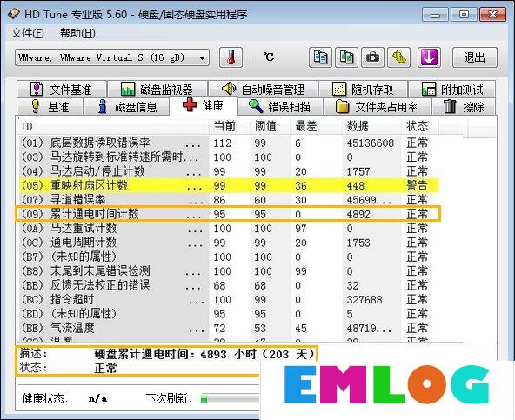The height and width of the screenshot is (420, 515).
Task: Switch to the 磁盘信息 tab
Action: (127, 106)
